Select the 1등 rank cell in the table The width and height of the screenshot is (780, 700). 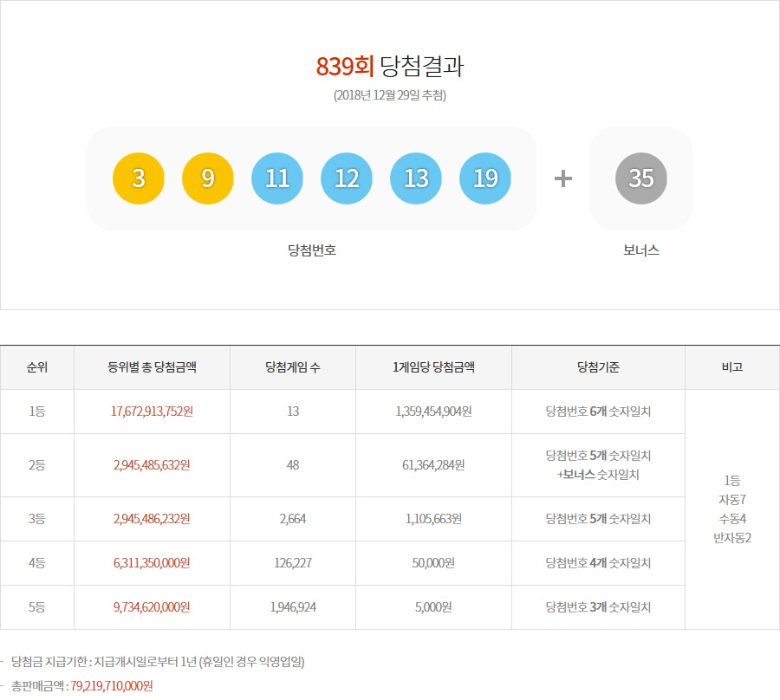(x=38, y=412)
